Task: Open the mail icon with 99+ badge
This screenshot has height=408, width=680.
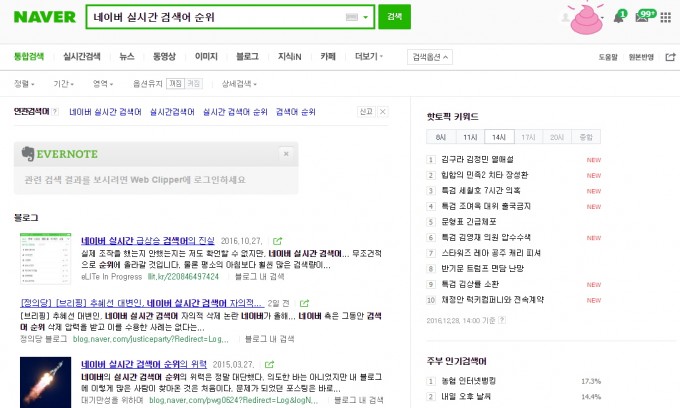Action: click(x=644, y=16)
